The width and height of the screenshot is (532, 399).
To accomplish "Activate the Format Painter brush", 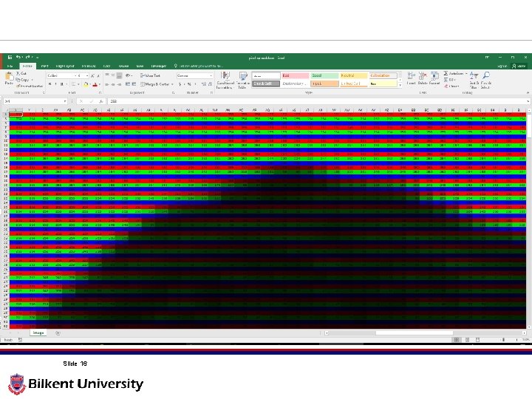I will pyautogui.click(x=30, y=86).
